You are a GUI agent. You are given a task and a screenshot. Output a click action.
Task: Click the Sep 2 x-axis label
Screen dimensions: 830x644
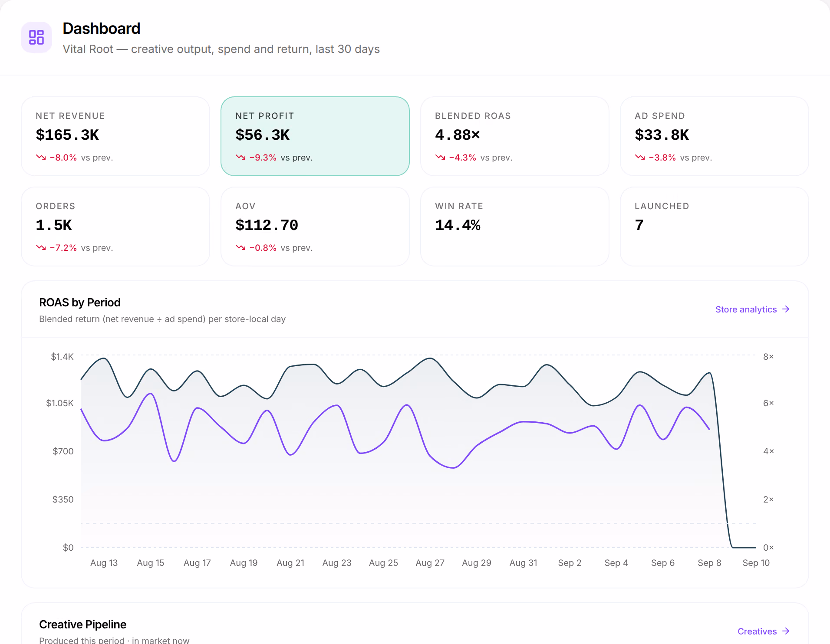click(570, 563)
